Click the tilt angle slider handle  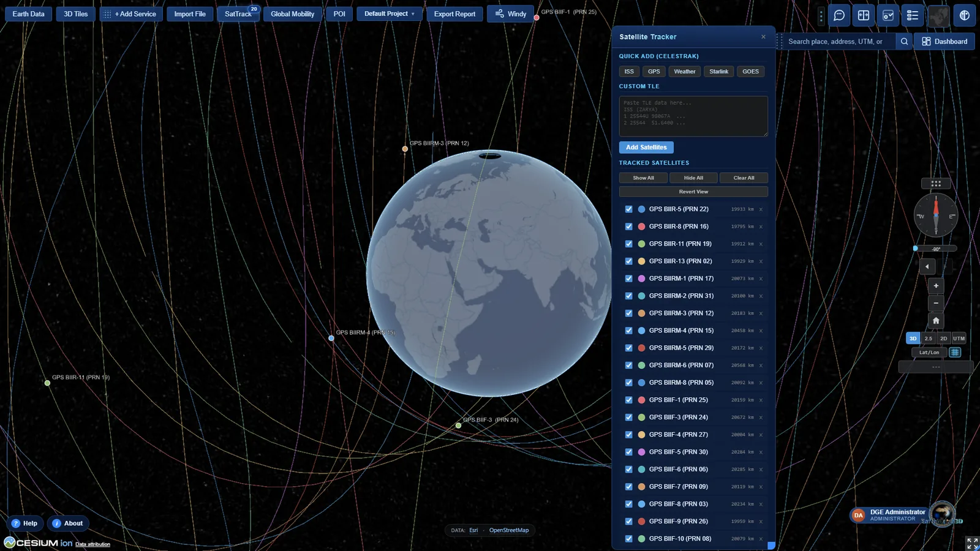(x=915, y=249)
